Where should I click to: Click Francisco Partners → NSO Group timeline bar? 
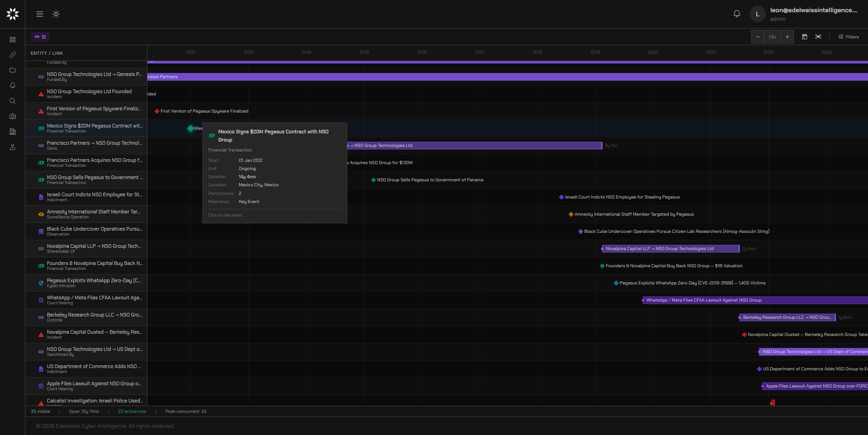(x=475, y=146)
